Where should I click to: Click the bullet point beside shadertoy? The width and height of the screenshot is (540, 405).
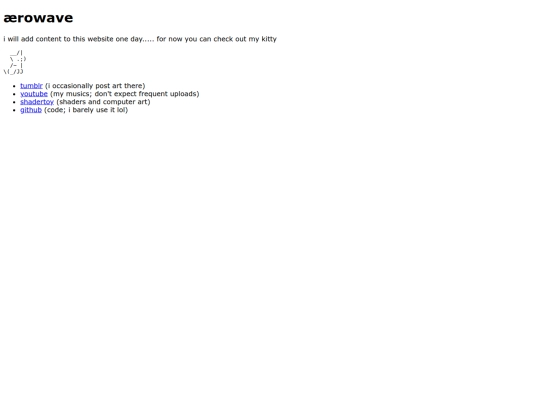point(14,102)
